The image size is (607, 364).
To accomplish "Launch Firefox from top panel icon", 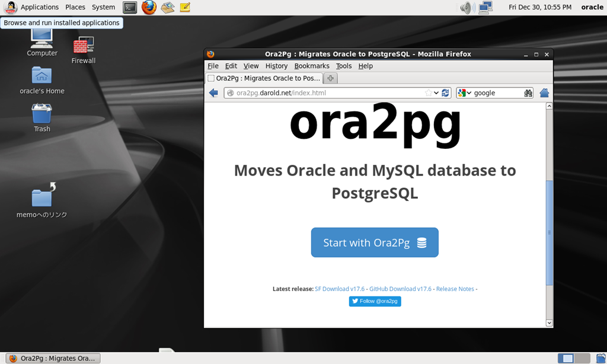I will (149, 7).
